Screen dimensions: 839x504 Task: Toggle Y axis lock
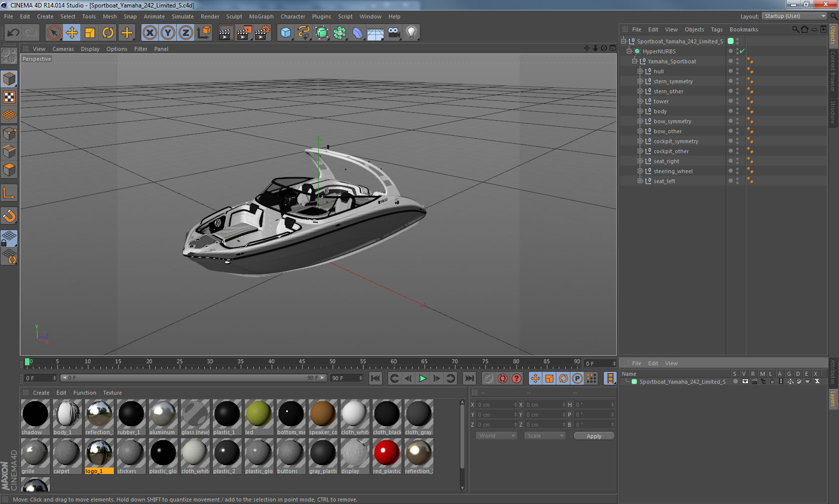pos(168,33)
